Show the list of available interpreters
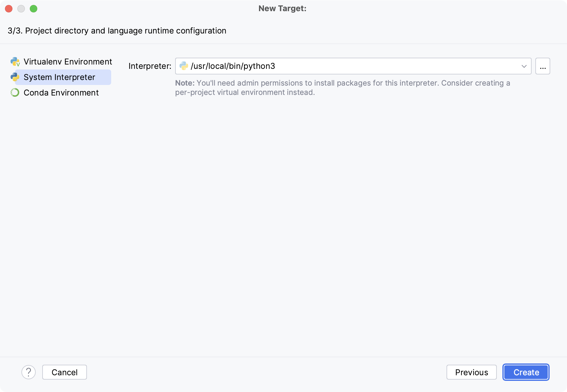 (524, 66)
